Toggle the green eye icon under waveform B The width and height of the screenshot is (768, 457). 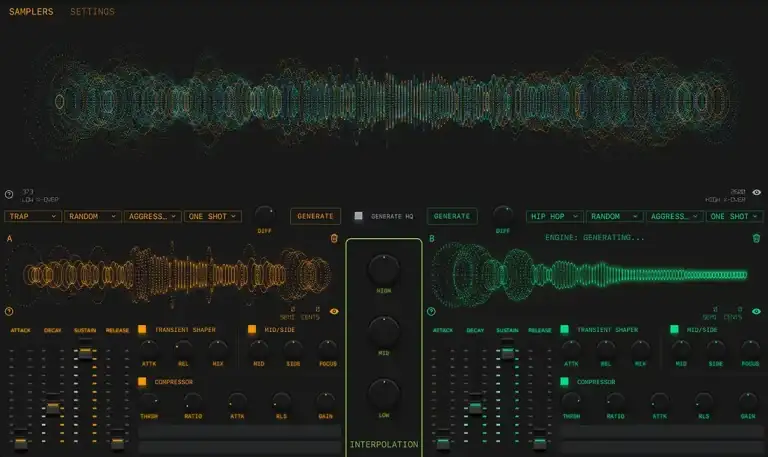[x=756, y=311]
